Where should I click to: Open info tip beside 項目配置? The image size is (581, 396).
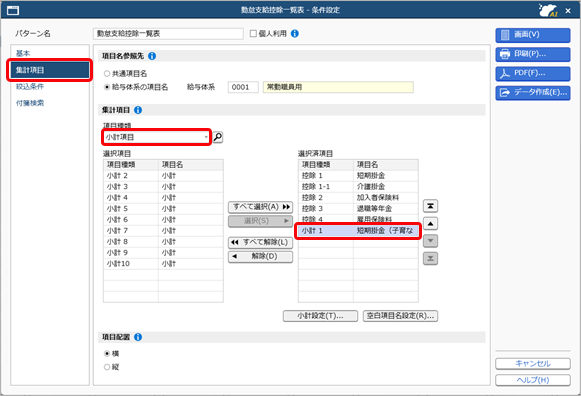point(138,337)
